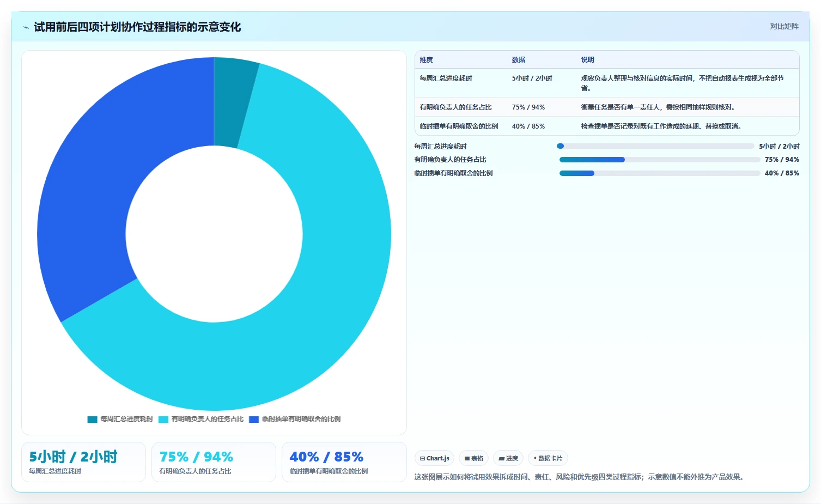Image resolution: width=821 pixels, height=504 pixels.
Task: Click the 5小时 / 2小时 table value
Action: 532,78
